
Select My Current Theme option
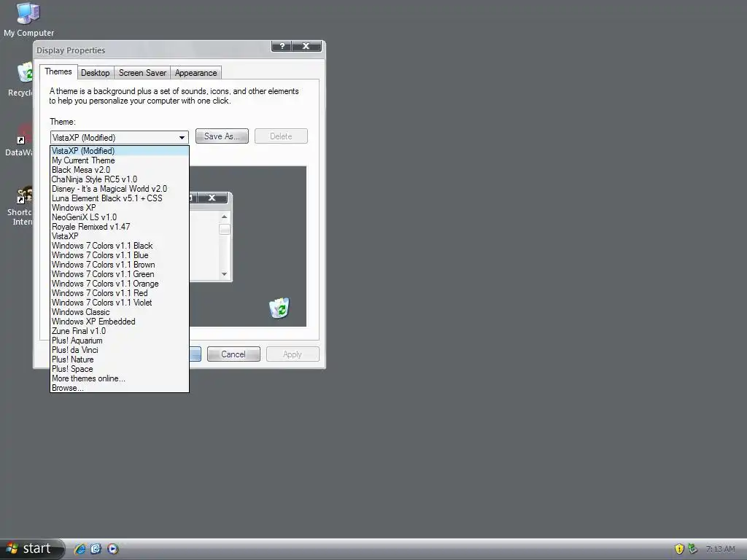pos(120,160)
